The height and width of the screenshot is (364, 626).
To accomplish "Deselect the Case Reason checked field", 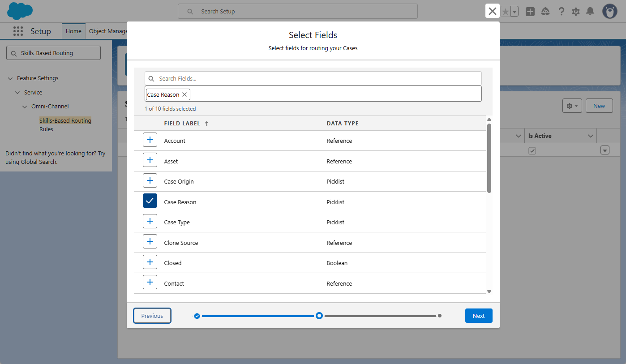I will click(150, 201).
